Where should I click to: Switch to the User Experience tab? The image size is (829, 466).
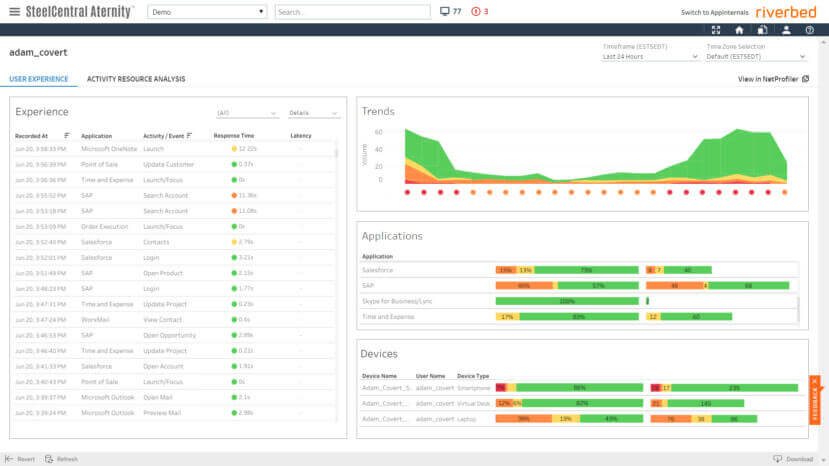(x=39, y=79)
